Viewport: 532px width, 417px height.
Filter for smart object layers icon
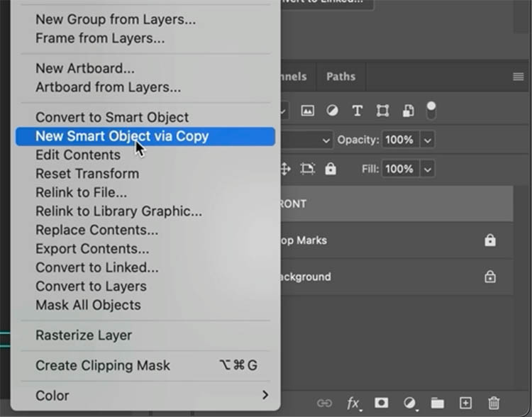click(408, 111)
